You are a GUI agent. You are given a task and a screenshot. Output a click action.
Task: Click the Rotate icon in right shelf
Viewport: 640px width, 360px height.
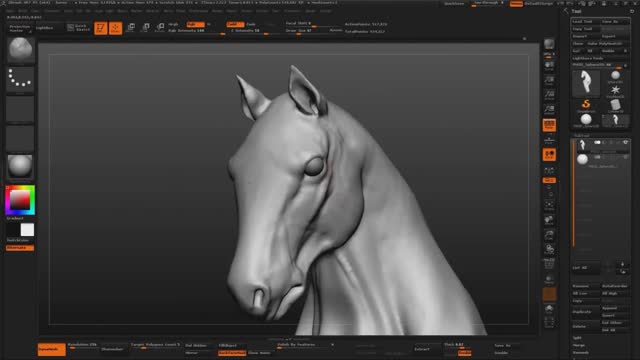click(549, 249)
